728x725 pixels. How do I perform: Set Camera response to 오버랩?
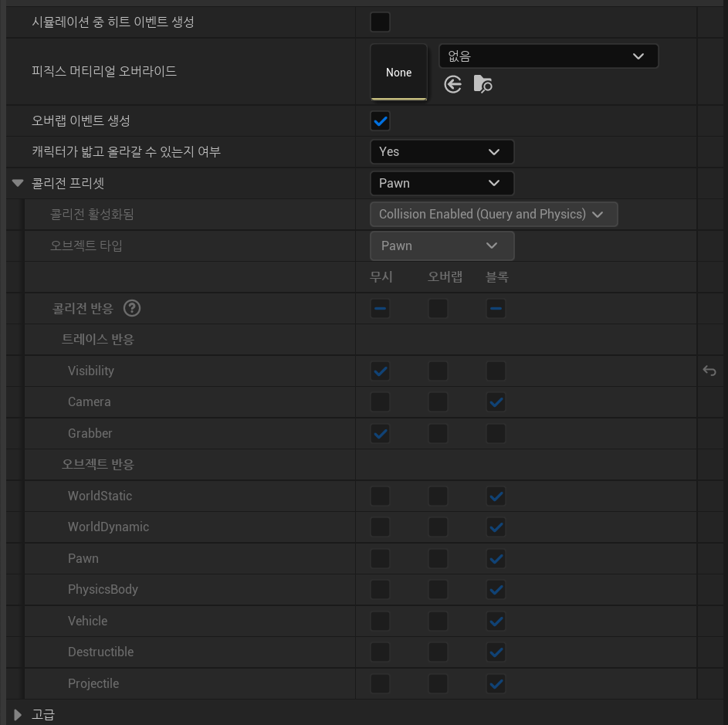[x=438, y=402]
